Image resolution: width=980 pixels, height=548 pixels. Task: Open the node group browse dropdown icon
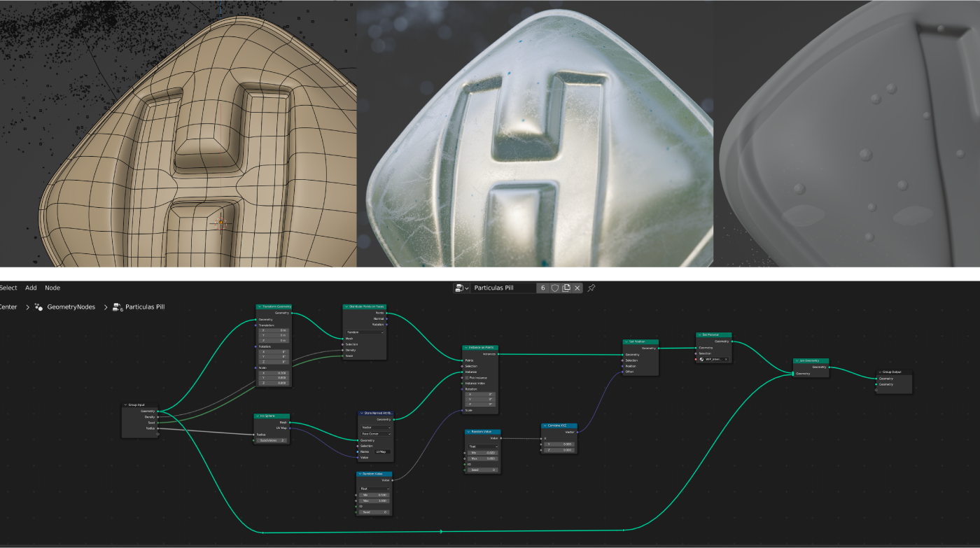coord(462,288)
